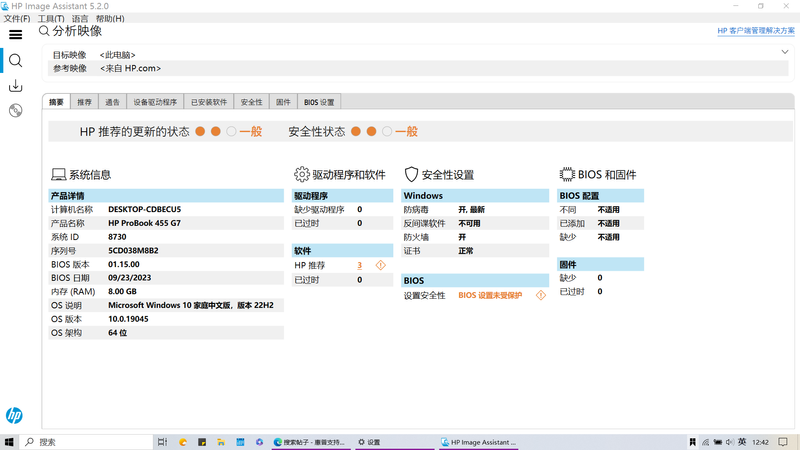This screenshot has height=450, width=800.
Task: Click the gear icon beside 驱动程序和软件
Action: click(x=302, y=174)
